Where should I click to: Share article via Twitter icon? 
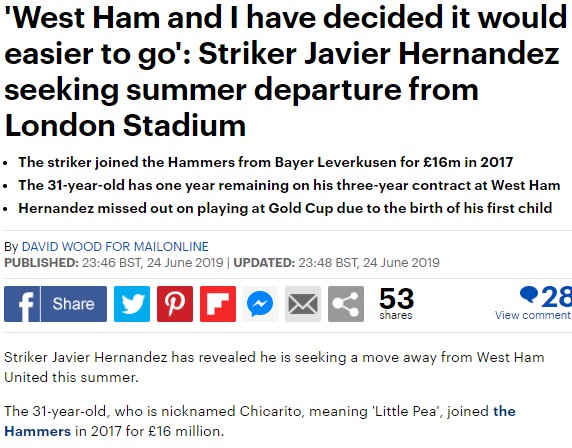point(132,304)
